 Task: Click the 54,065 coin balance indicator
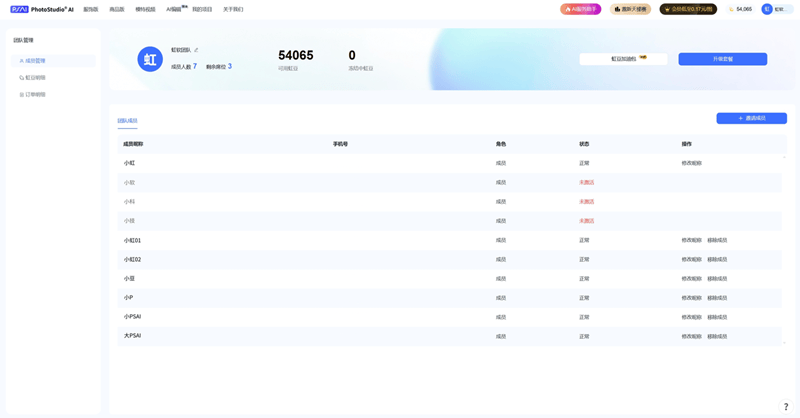click(x=740, y=9)
